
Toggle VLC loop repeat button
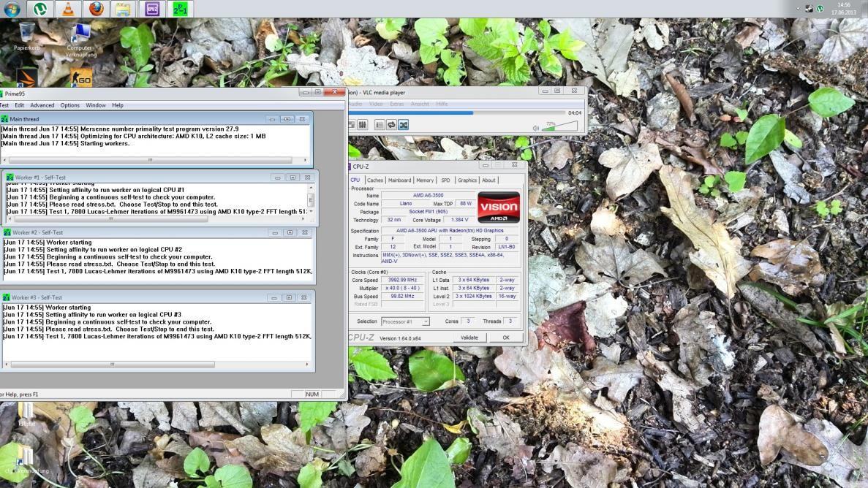(x=391, y=125)
